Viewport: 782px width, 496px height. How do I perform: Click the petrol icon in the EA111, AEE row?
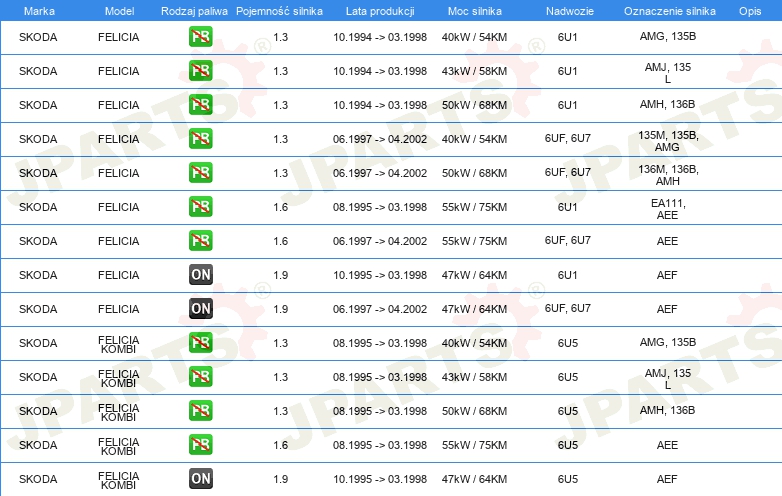pyautogui.click(x=200, y=206)
